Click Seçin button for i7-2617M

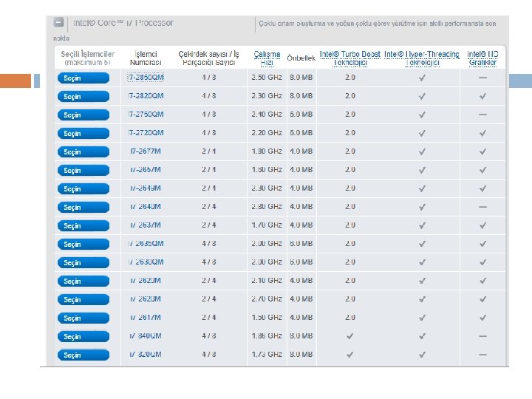(83, 318)
